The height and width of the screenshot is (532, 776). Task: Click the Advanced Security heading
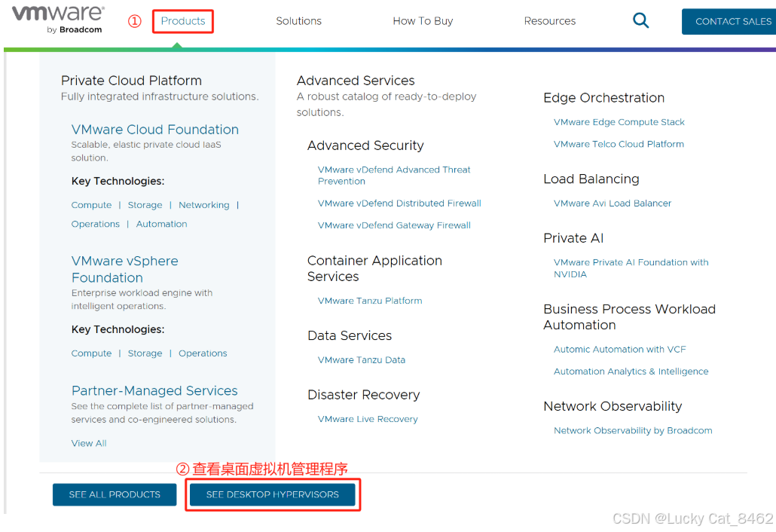click(365, 145)
